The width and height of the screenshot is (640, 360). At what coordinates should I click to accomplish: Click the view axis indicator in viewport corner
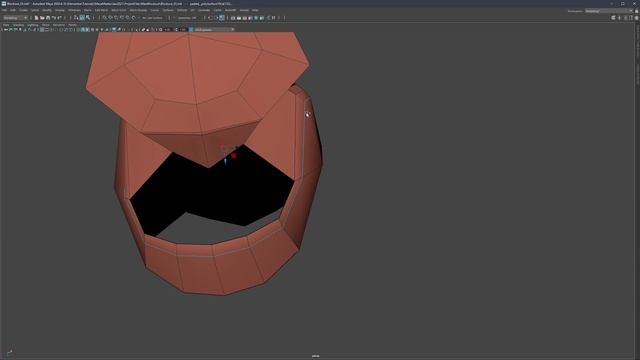coord(9,352)
